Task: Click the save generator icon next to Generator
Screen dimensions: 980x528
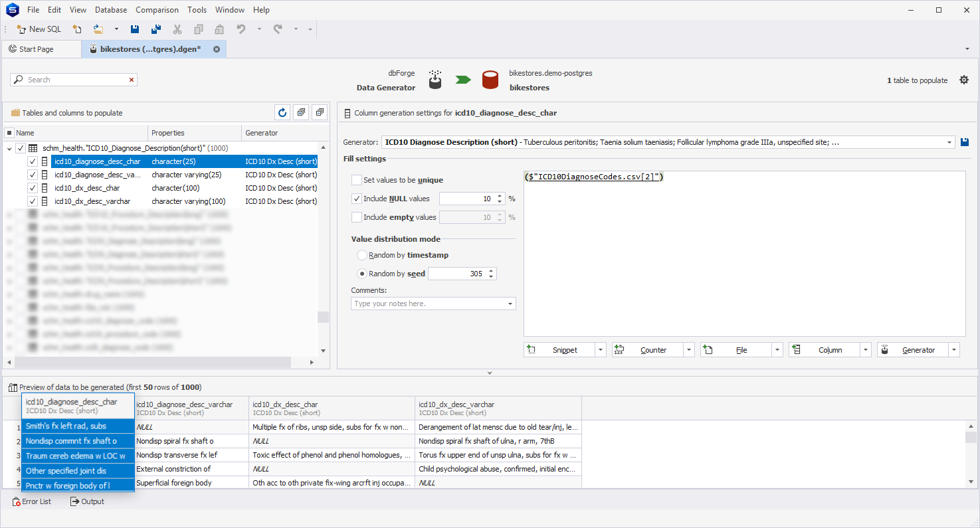Action: 965,142
